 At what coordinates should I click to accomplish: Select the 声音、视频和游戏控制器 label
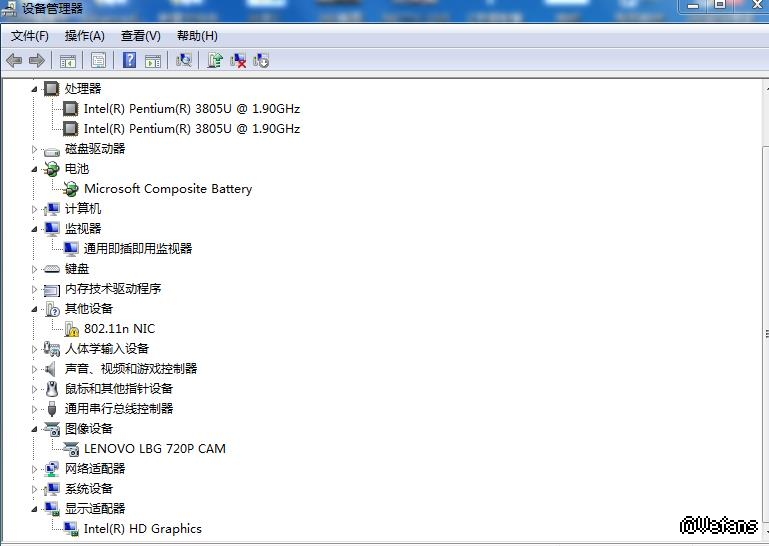[x=131, y=369]
